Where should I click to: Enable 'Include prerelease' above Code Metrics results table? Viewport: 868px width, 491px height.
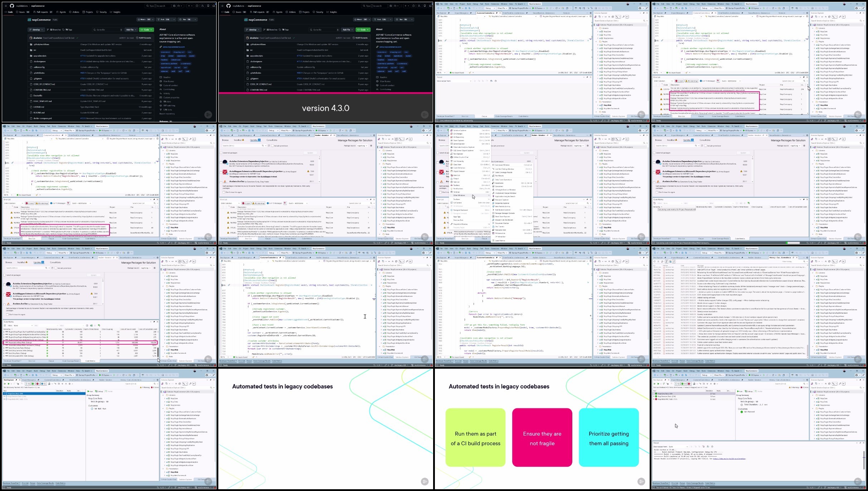[x=56, y=268]
